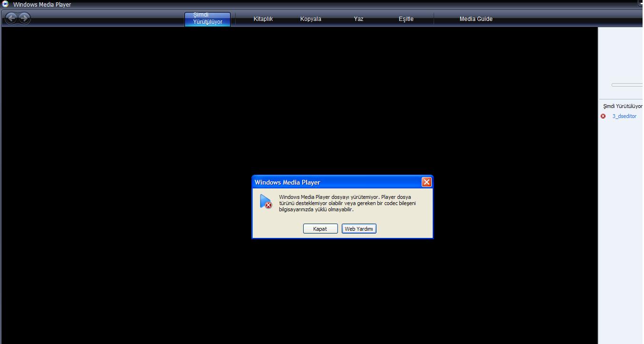Screen dimensions: 644x344
Task: Close the error dialog with the X
Action: click(x=426, y=182)
